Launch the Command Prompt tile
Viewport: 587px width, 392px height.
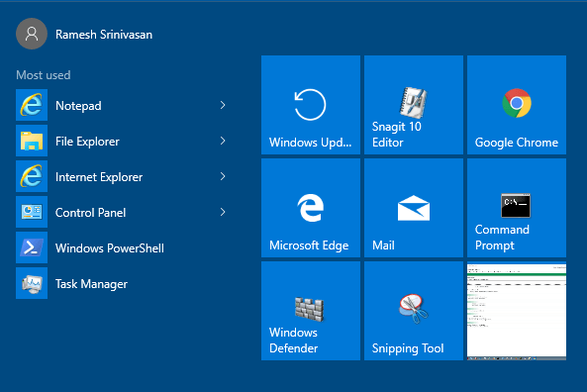point(517,208)
